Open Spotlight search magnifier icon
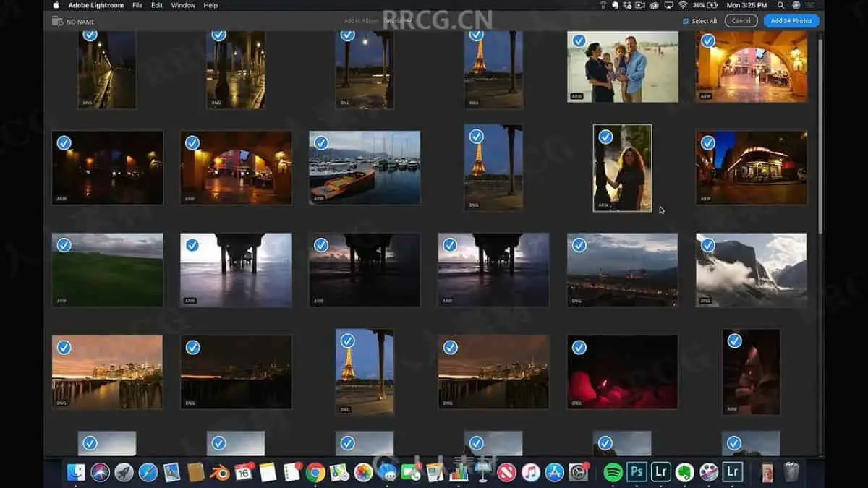 pos(780,5)
